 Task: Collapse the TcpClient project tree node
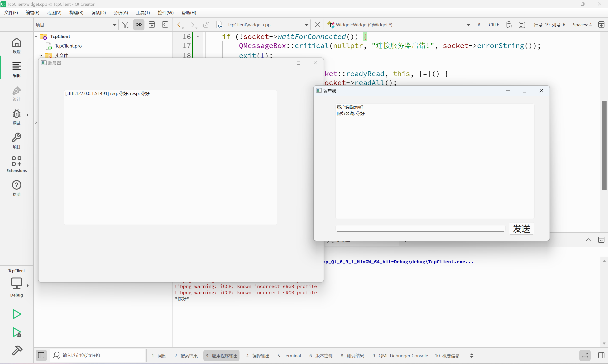tap(36, 37)
